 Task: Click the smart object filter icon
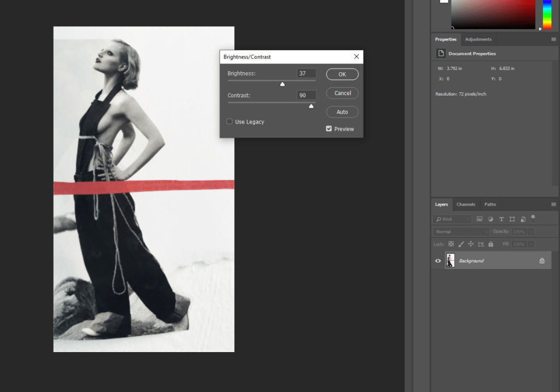click(523, 219)
